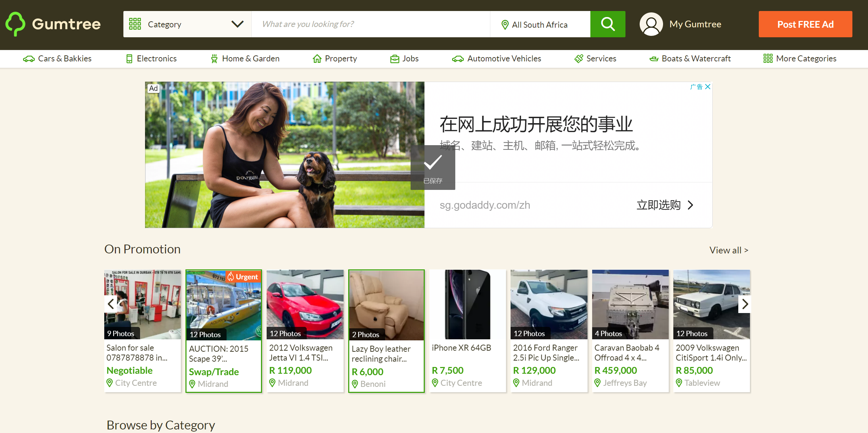The image size is (868, 433).
Task: Click the location pin next to Jeffreys Bay
Action: [597, 383]
